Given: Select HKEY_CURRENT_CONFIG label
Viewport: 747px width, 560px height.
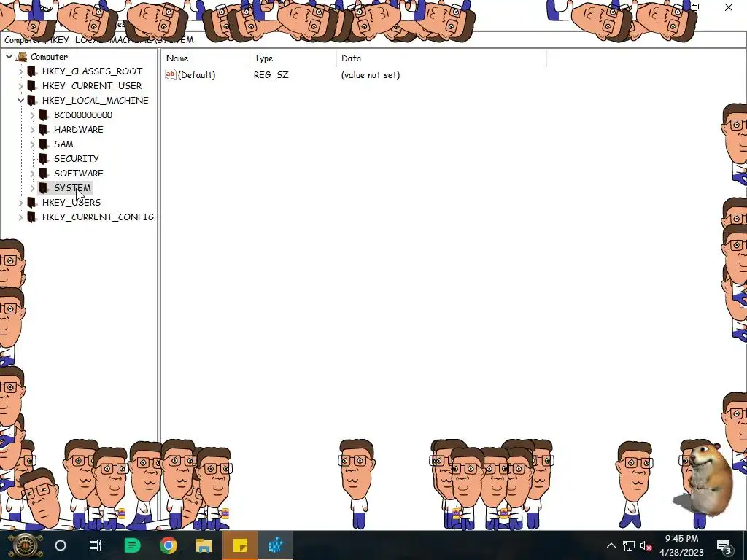Looking at the screenshot, I should 98,217.
